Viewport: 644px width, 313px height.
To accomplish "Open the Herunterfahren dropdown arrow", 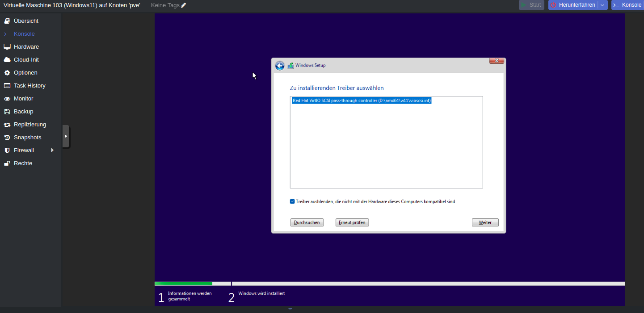I will pos(603,5).
